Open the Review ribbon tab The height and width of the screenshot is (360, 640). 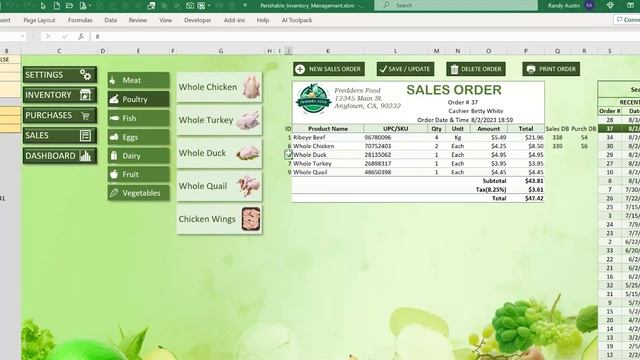click(138, 20)
